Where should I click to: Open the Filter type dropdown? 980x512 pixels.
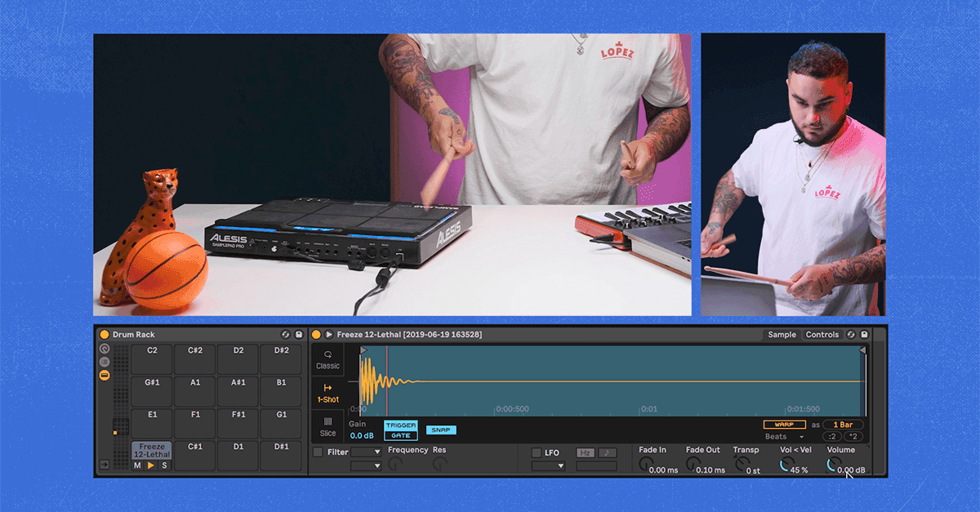[x=366, y=452]
